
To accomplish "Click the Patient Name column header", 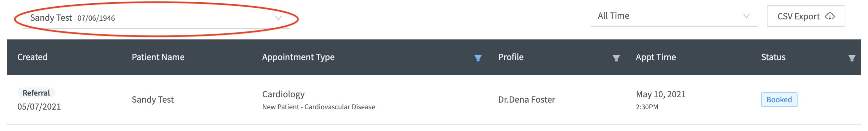I will pos(158,57).
